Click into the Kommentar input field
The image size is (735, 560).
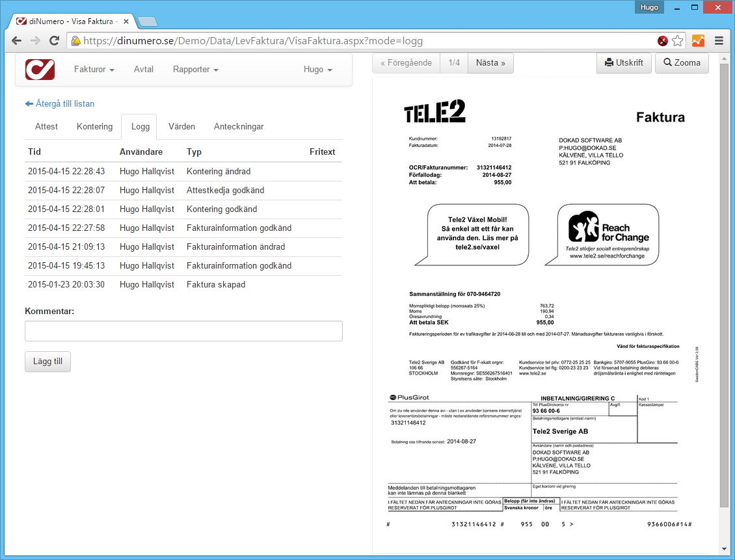(x=183, y=331)
